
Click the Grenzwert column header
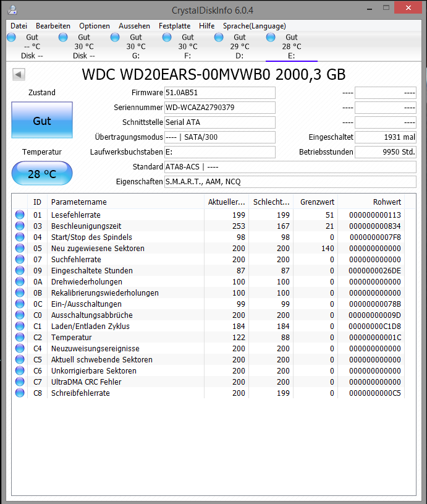tap(316, 202)
